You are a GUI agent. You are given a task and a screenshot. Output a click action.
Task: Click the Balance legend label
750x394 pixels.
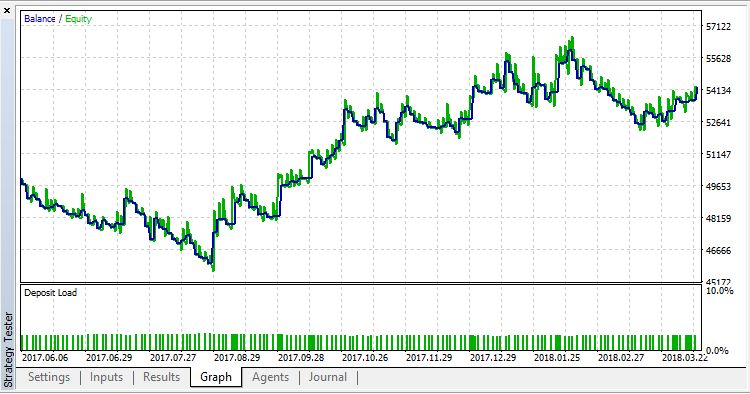(x=40, y=19)
